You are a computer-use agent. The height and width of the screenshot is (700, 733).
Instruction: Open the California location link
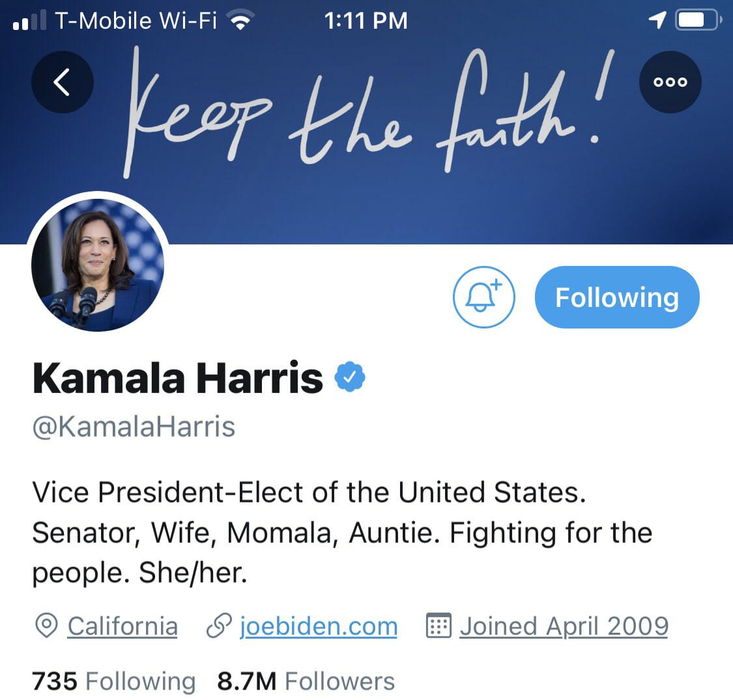click(x=122, y=626)
